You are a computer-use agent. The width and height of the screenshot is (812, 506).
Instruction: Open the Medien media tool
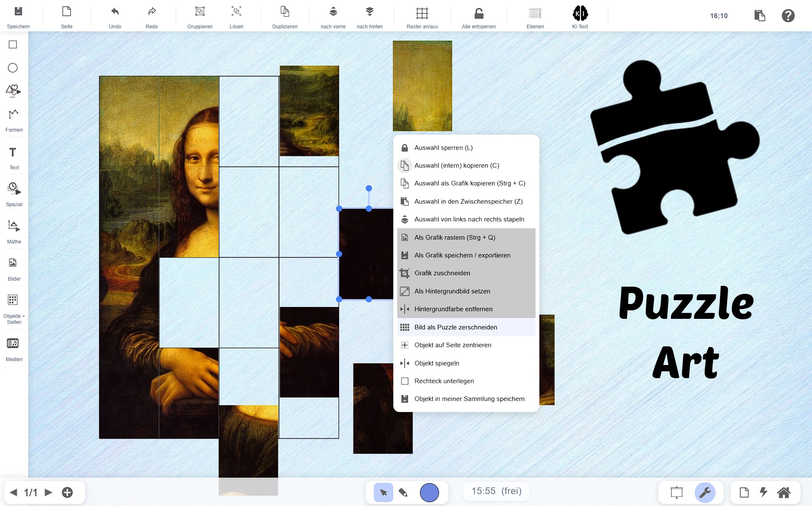coord(13,343)
